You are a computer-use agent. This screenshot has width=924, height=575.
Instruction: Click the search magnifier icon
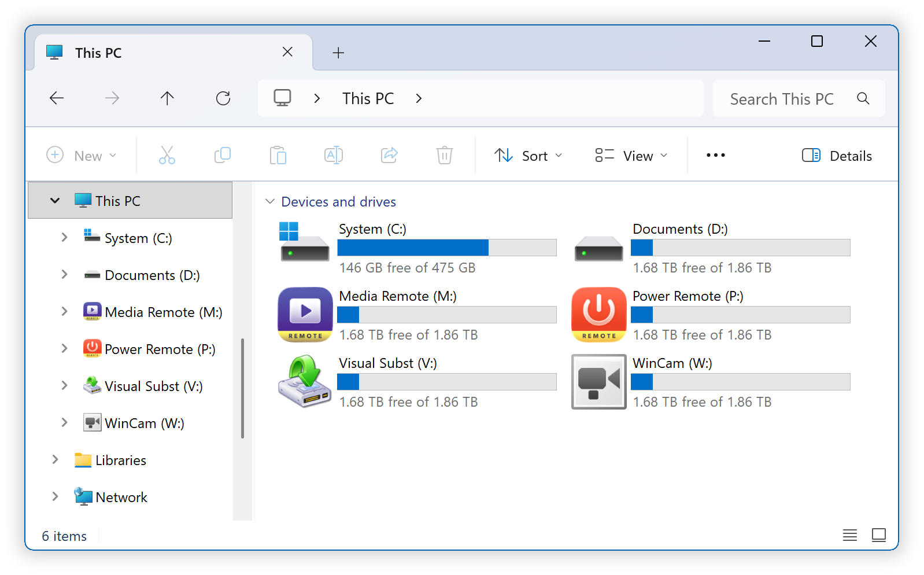click(x=863, y=98)
